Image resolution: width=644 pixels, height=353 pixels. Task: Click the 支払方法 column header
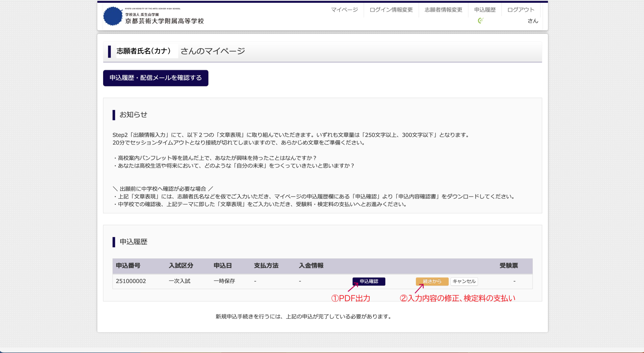pos(266,265)
